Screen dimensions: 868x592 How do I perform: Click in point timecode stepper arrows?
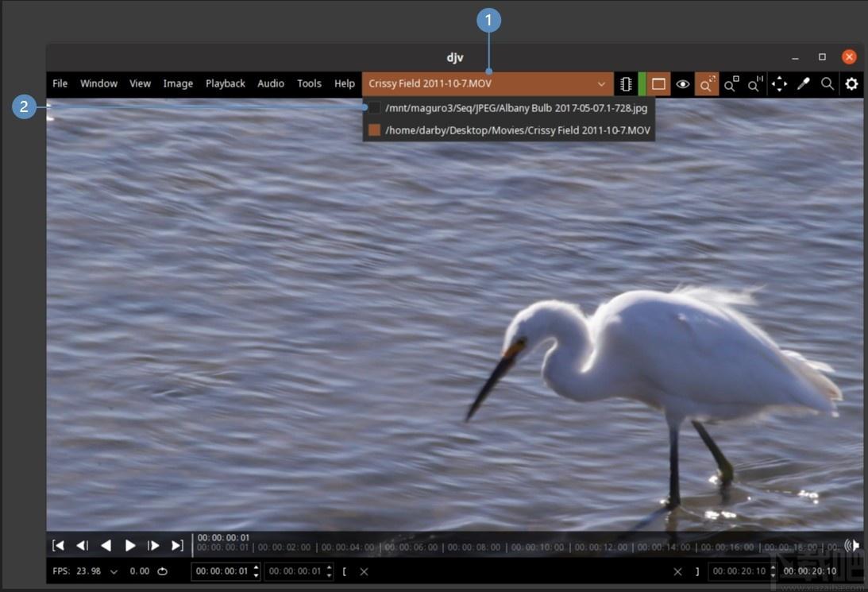[x=330, y=571]
